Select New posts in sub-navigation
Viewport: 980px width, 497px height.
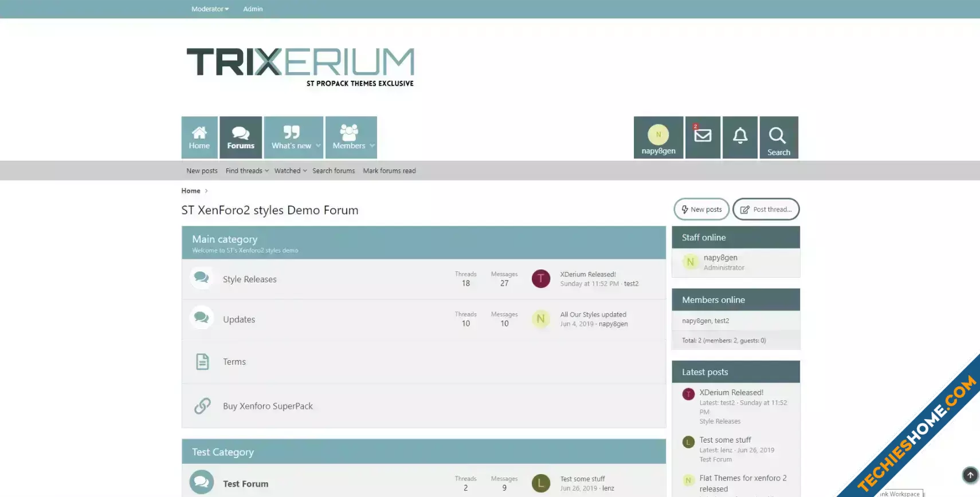(x=202, y=171)
